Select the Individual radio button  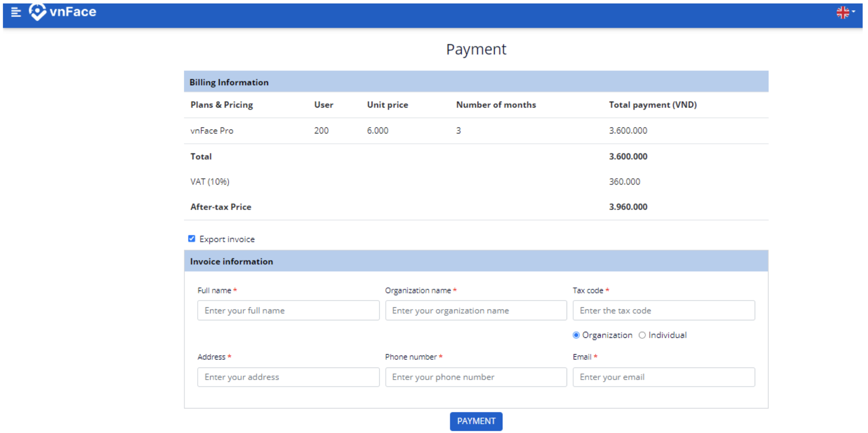642,335
